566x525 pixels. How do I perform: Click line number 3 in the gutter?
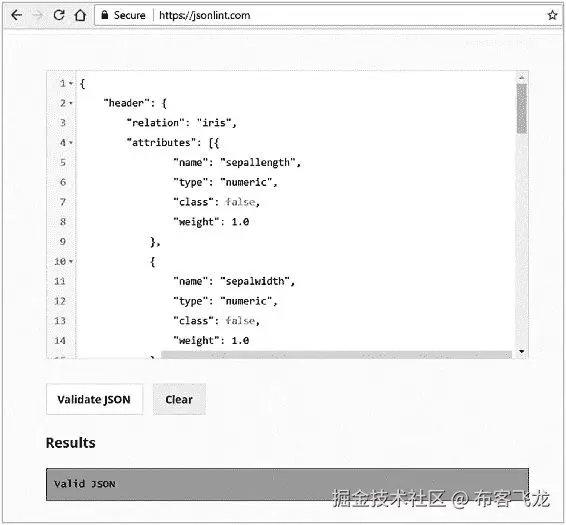pyautogui.click(x=63, y=123)
